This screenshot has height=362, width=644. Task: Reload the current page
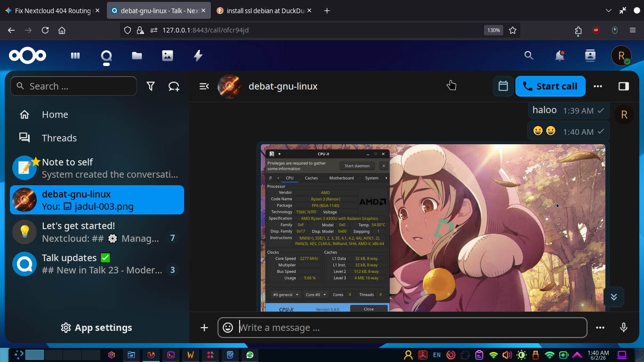click(x=45, y=30)
